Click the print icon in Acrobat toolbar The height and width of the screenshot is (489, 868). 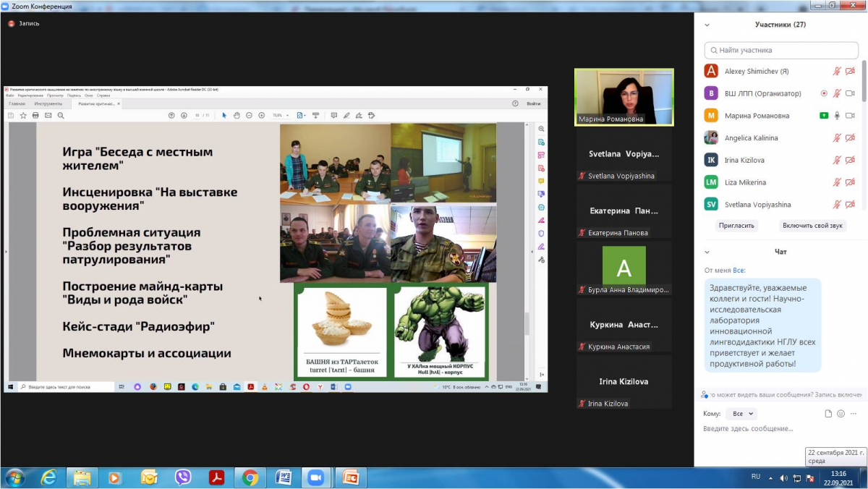pos(35,115)
